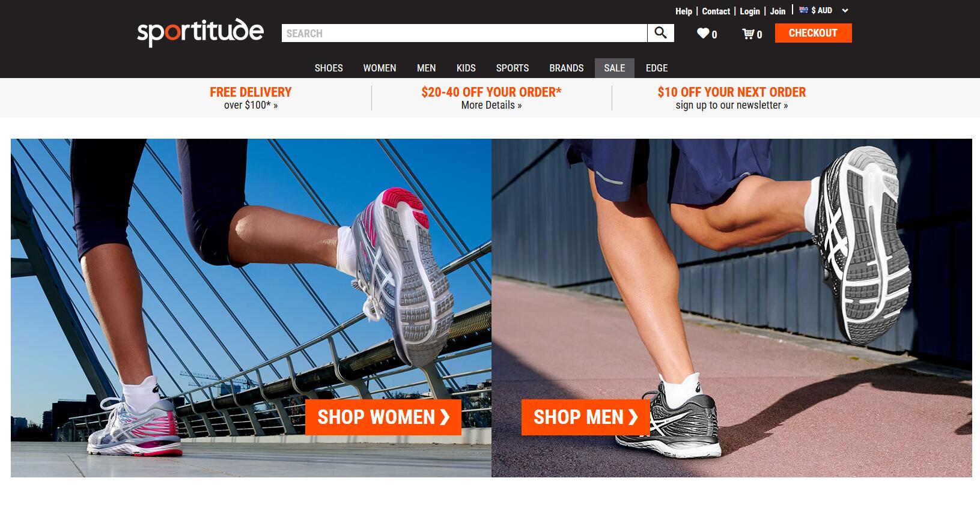Click the SHOP MEN button

click(585, 417)
